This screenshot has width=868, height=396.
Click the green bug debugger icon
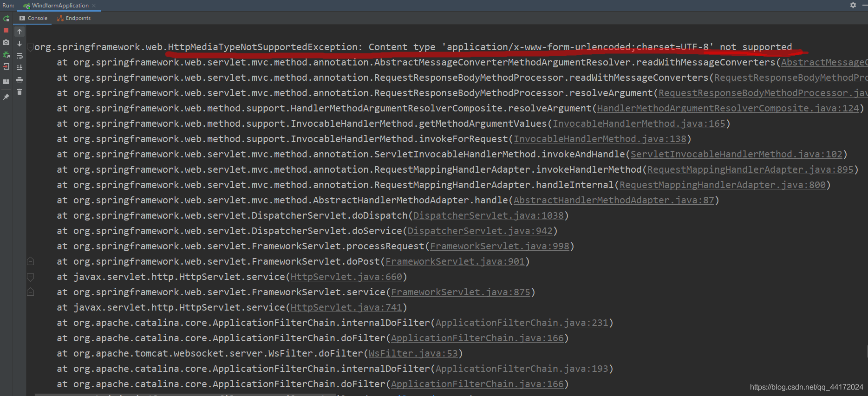(6, 54)
